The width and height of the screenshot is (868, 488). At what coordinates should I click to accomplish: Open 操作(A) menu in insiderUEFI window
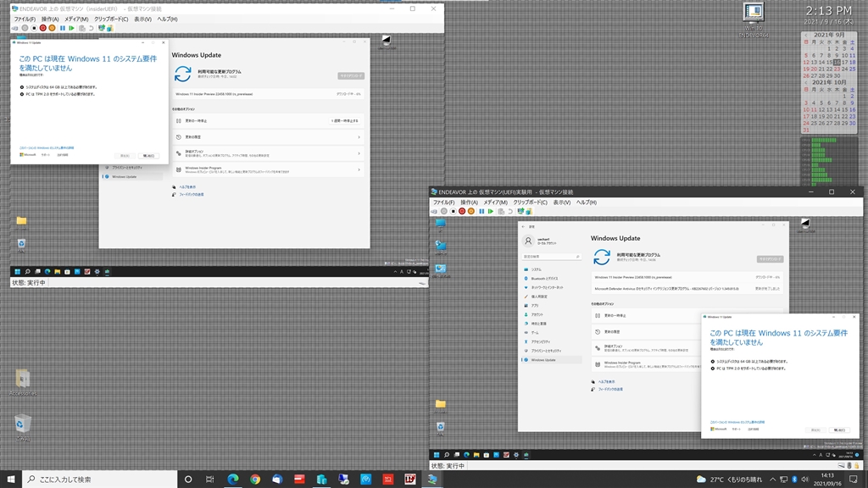pos(50,19)
